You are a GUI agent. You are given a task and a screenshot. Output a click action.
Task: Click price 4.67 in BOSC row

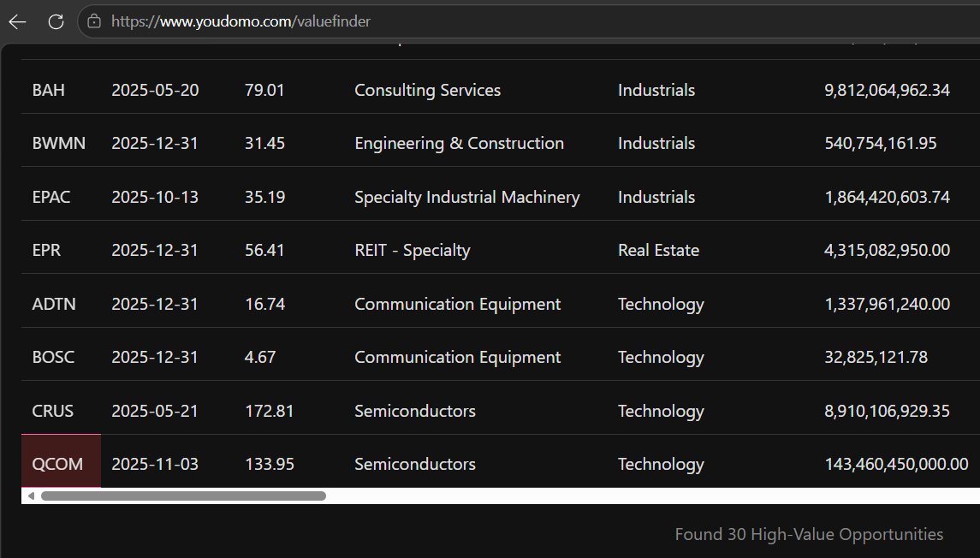click(260, 357)
